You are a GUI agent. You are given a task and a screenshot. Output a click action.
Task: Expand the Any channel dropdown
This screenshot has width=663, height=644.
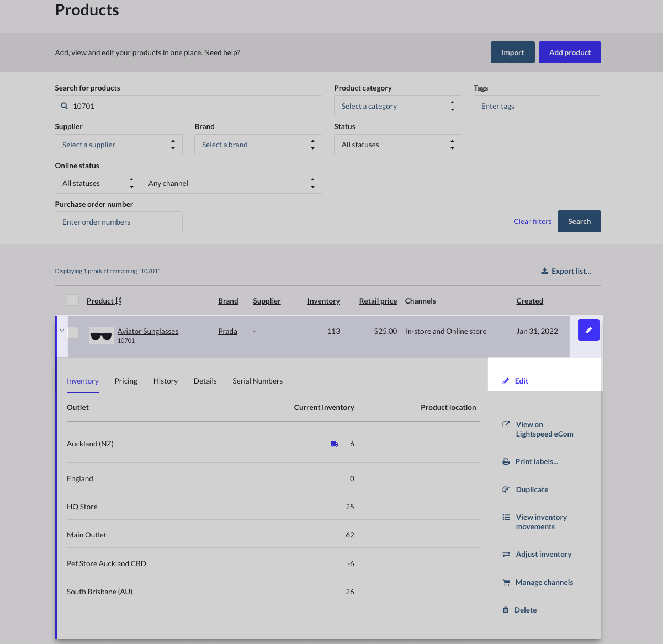(x=231, y=183)
